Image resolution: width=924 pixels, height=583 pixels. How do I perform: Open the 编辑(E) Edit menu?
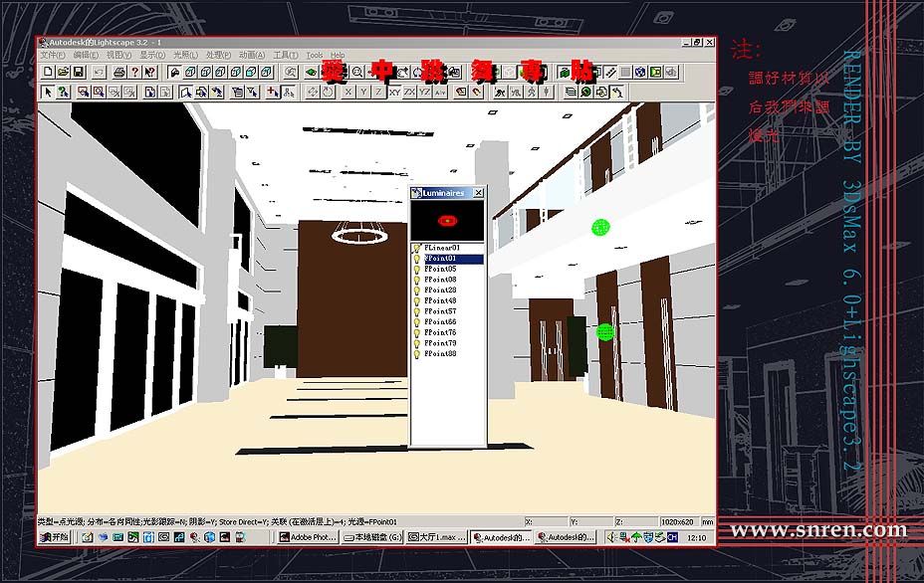click(x=86, y=55)
